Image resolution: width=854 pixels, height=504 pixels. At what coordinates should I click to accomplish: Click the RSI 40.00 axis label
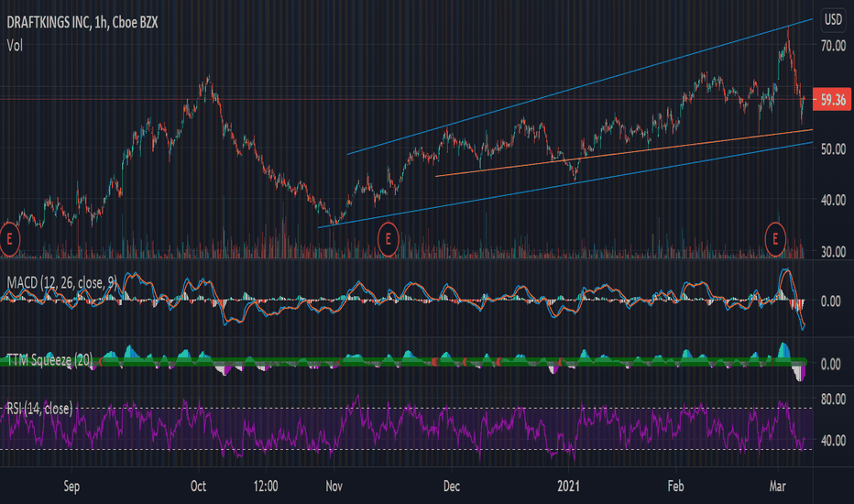point(833,440)
